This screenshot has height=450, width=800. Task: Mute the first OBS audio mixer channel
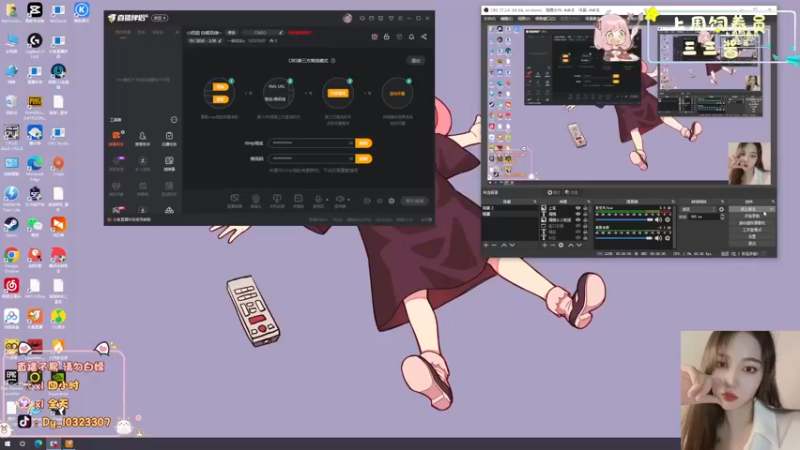pos(658,220)
